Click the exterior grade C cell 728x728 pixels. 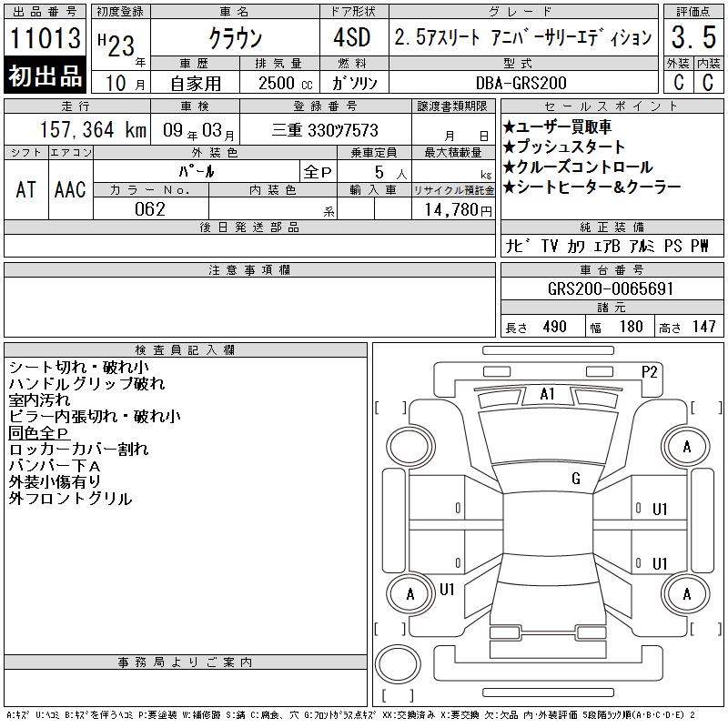click(678, 82)
